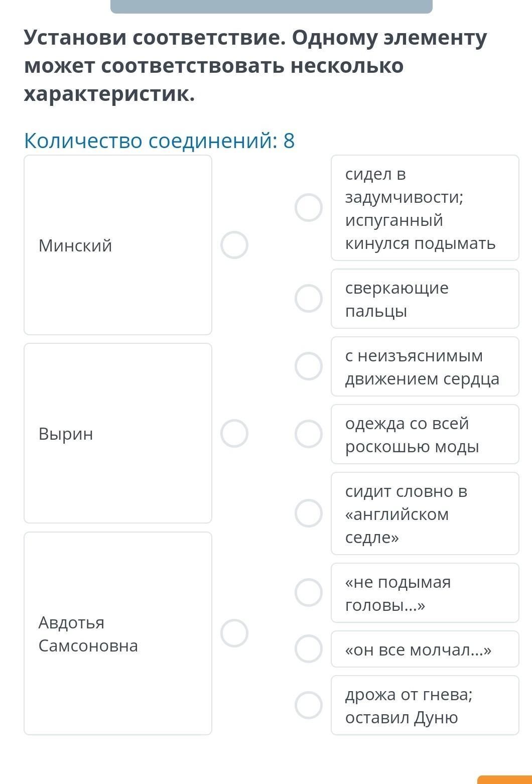The height and width of the screenshot is (784, 532).
Task: Select circle for «одежда со всей роскошью моды»
Action: tap(309, 434)
